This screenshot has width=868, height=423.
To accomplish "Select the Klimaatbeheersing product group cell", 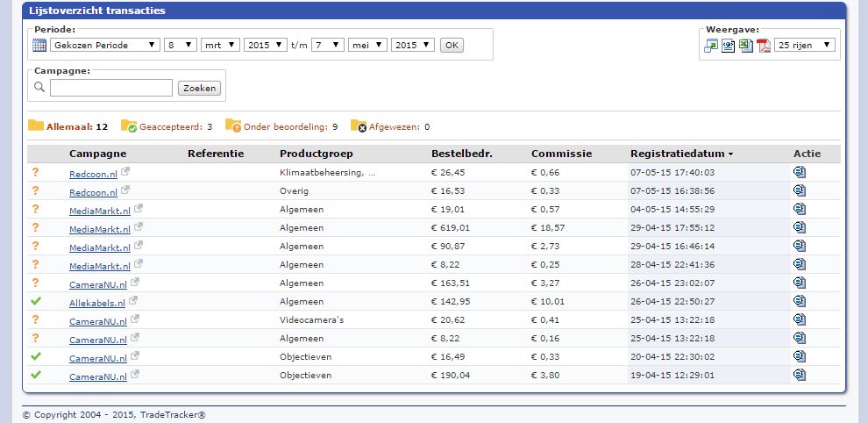I will tap(327, 172).
